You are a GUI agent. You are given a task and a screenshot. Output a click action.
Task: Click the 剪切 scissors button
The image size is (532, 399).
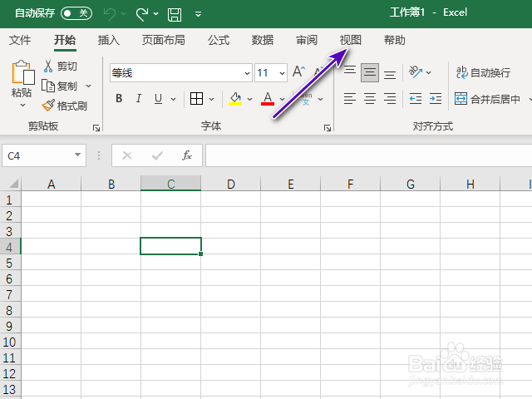tap(61, 66)
